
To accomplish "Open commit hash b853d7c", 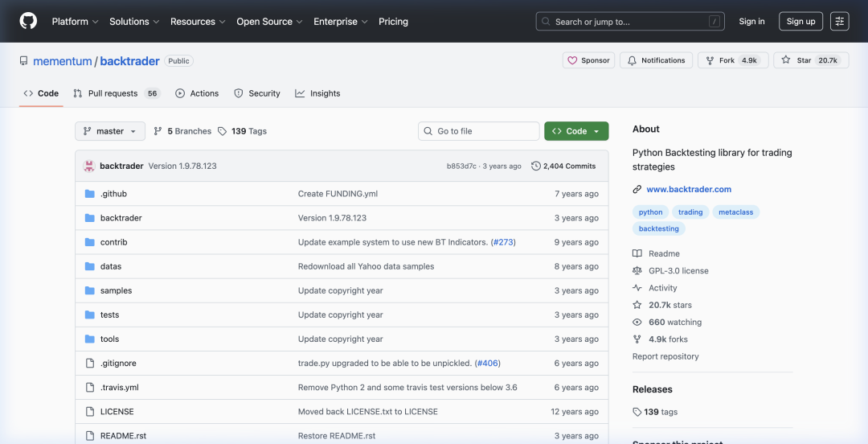I will (461, 166).
